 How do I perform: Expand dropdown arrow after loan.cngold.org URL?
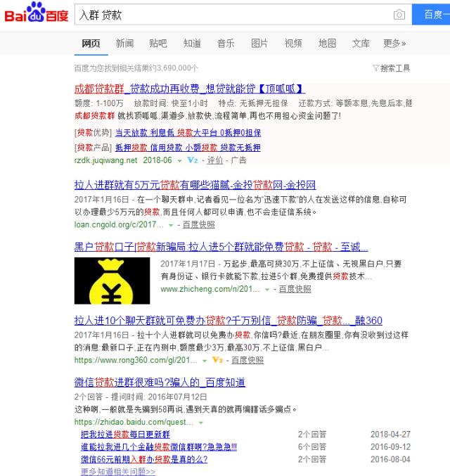171,225
